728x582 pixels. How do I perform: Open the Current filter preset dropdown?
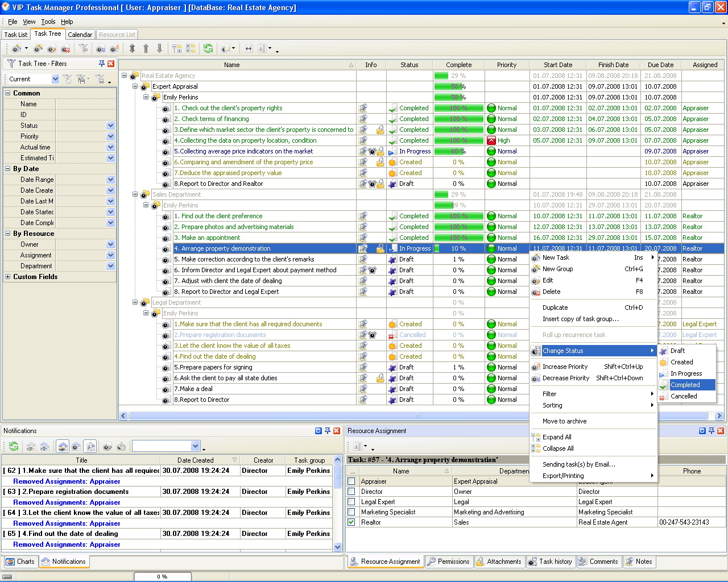tap(55, 80)
